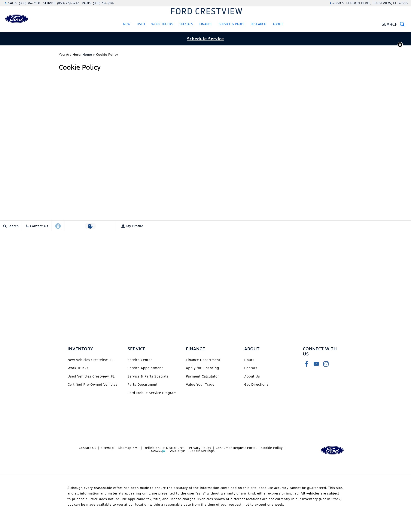Open My Profile in the bottom toolbar
The width and height of the screenshot is (411, 532).
point(132,226)
